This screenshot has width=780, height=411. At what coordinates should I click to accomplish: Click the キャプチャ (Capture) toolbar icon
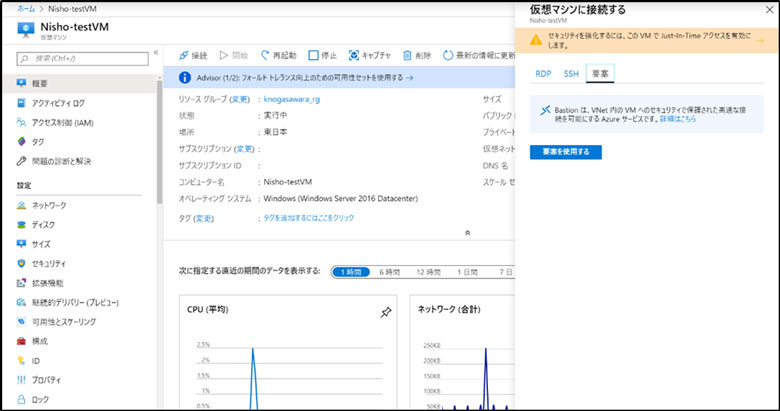click(353, 55)
